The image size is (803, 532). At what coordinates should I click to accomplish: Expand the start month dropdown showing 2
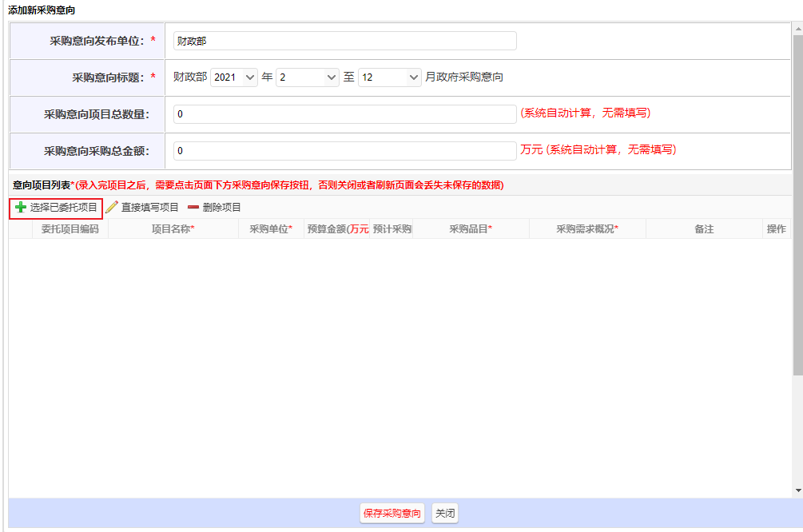[308, 77]
